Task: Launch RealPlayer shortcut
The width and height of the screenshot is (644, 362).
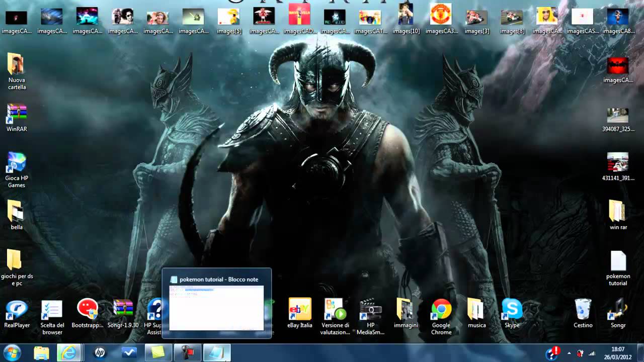Action: (17, 314)
